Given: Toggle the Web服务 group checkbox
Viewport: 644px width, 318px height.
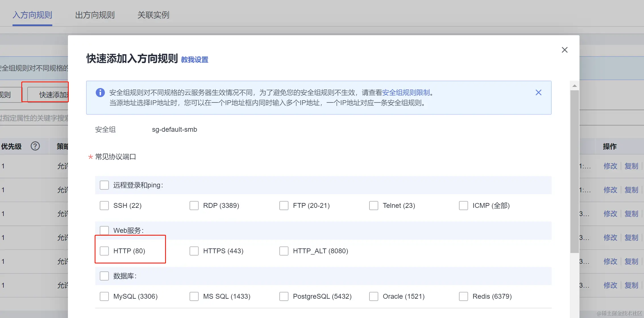Looking at the screenshot, I should pyautogui.click(x=104, y=230).
